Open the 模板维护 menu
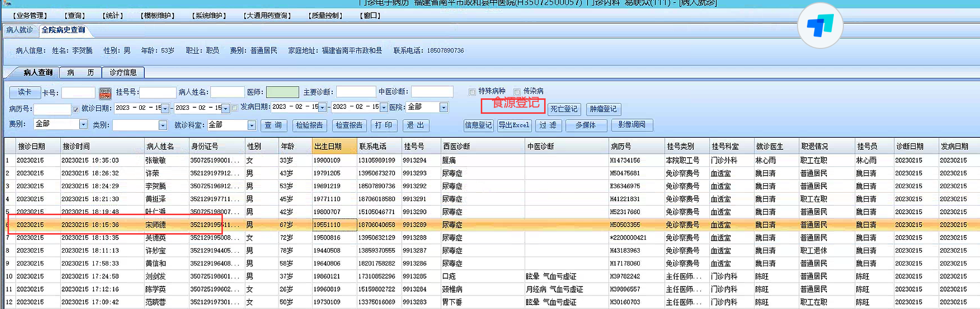Image resolution: width=980 pixels, height=309 pixels. pyautogui.click(x=158, y=15)
